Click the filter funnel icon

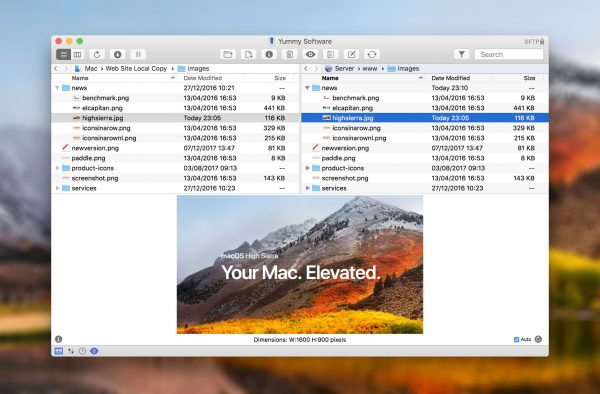pyautogui.click(x=462, y=54)
